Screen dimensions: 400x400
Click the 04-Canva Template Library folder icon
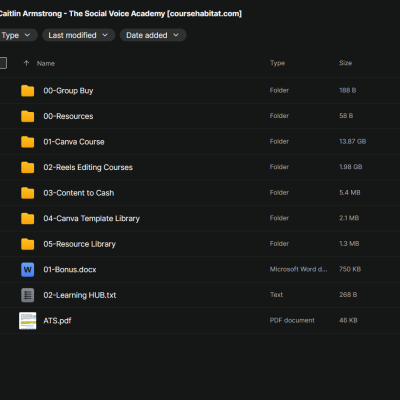point(27,219)
